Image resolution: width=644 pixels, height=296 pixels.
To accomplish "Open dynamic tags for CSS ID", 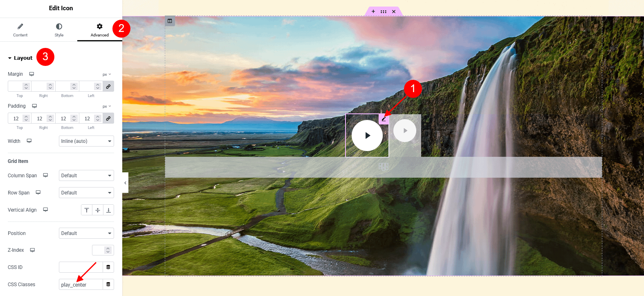I will click(108, 267).
